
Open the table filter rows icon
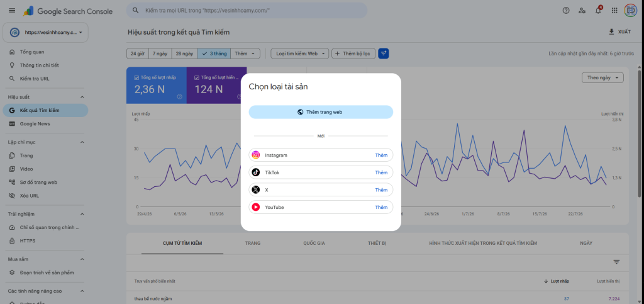click(x=616, y=262)
